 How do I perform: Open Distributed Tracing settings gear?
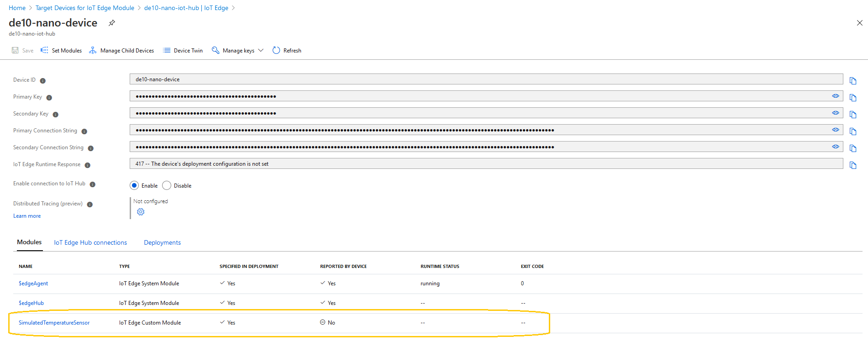point(141,212)
